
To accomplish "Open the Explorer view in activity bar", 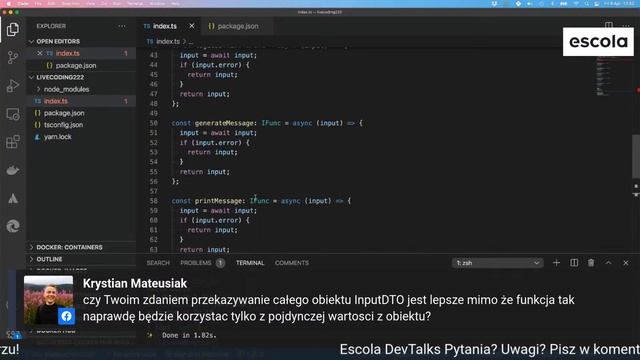I will point(13,29).
